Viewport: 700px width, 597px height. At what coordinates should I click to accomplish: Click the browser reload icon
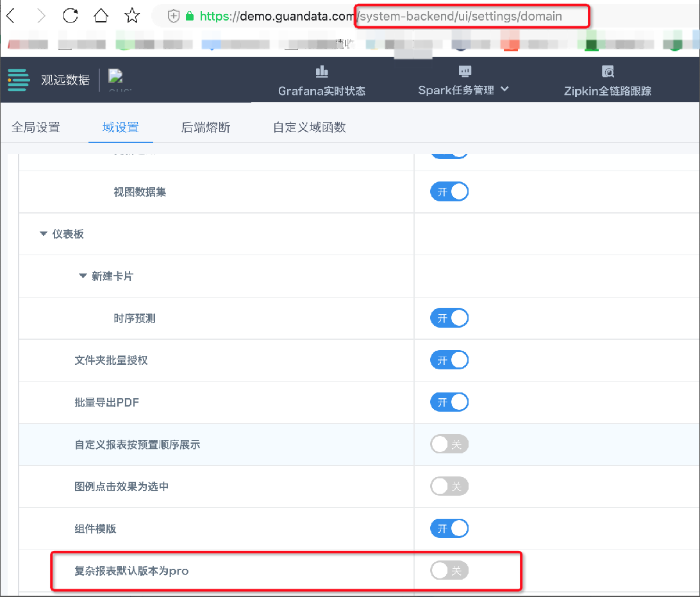(71, 16)
